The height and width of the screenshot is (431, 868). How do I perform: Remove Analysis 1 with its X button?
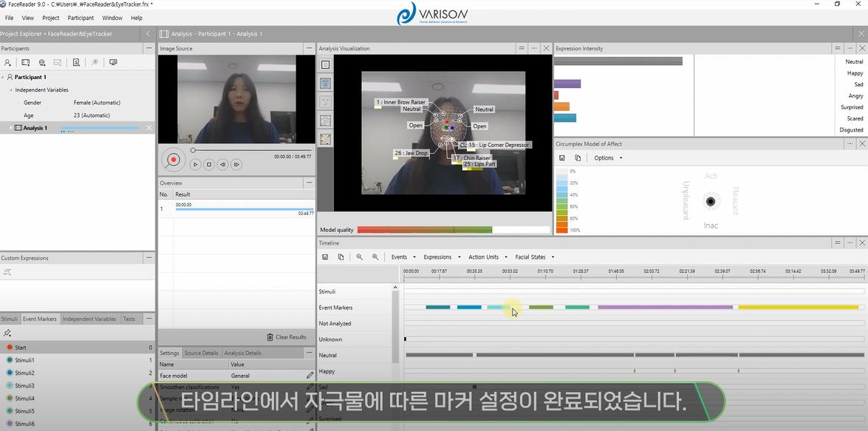149,128
